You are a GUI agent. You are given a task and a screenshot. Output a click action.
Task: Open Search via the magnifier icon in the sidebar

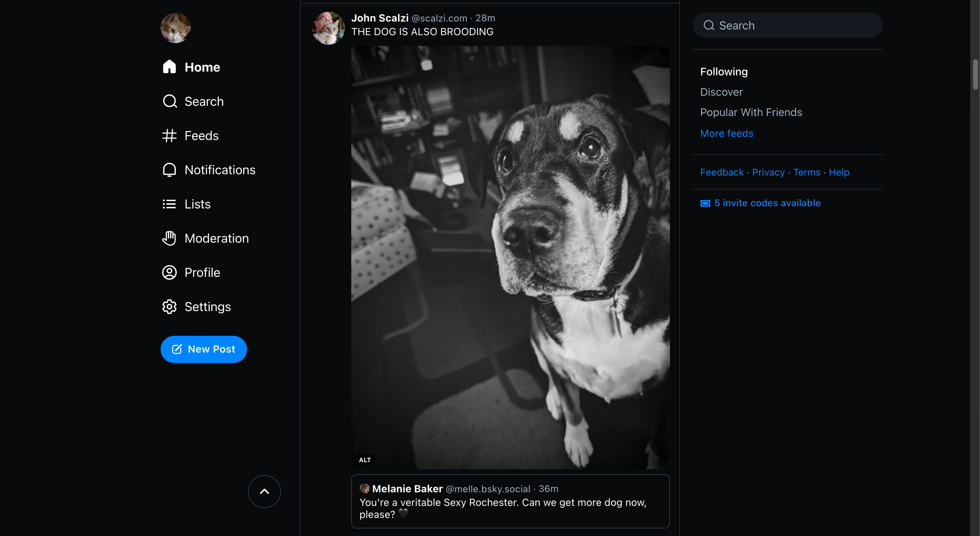(x=170, y=101)
